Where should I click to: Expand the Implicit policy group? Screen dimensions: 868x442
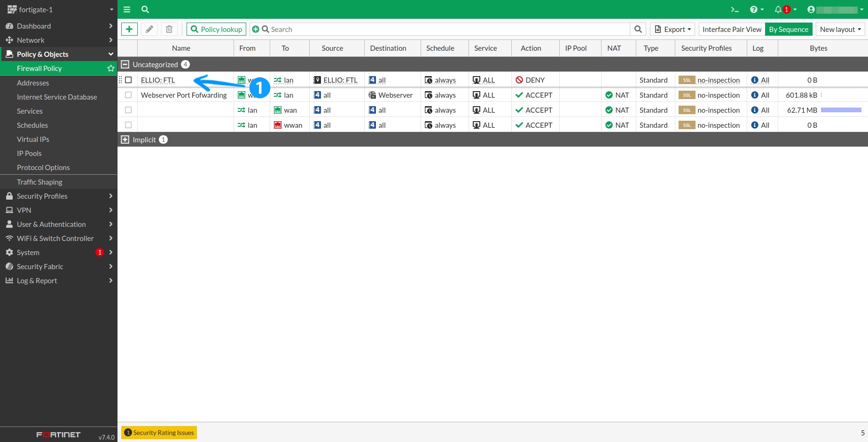coord(125,140)
